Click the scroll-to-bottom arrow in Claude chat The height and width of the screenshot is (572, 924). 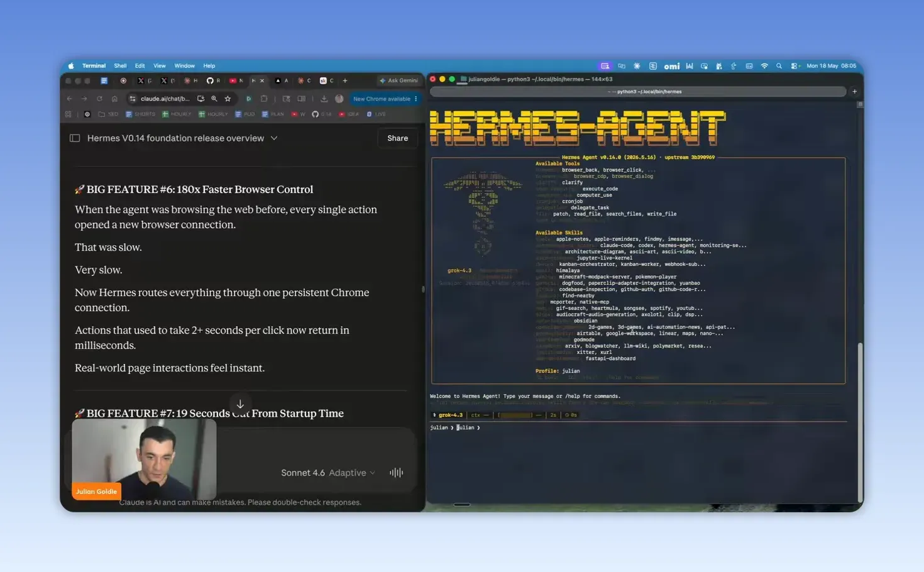240,404
